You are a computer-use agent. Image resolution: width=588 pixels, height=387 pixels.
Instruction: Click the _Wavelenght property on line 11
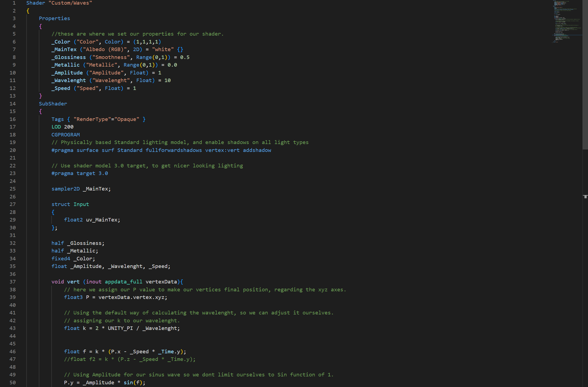coord(68,80)
